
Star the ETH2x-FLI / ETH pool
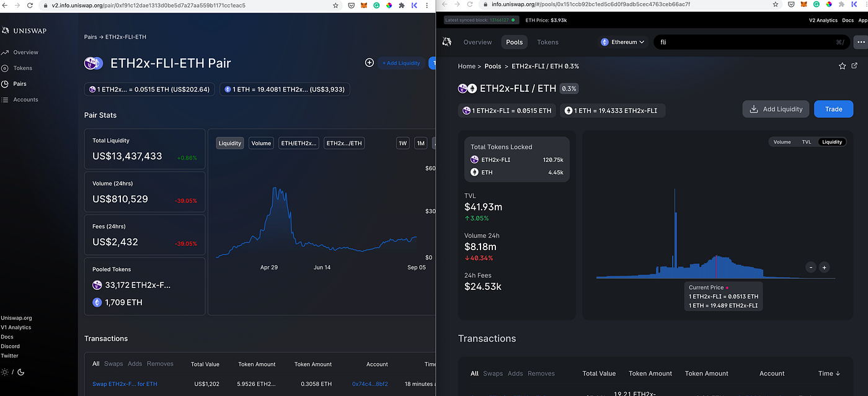click(842, 66)
